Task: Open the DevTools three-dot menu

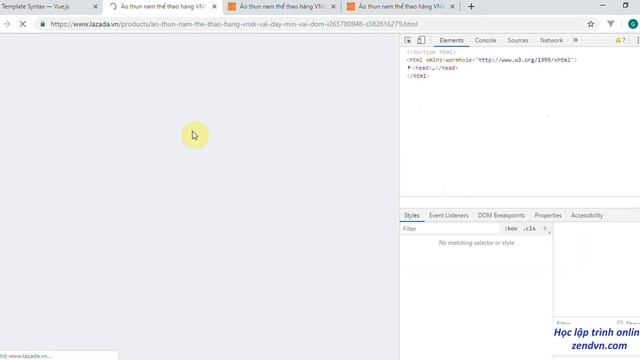Action: point(638,40)
